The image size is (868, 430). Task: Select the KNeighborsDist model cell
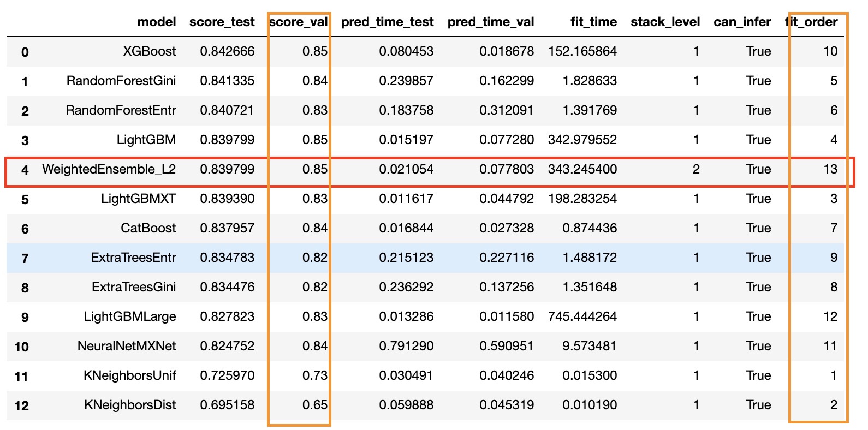pyautogui.click(x=130, y=405)
